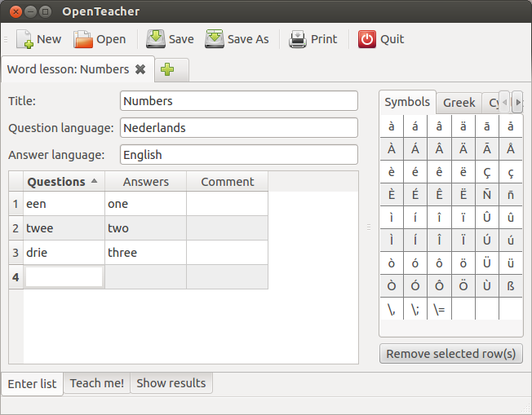
Task: Select the cell containing 'drie'
Action: pos(64,253)
